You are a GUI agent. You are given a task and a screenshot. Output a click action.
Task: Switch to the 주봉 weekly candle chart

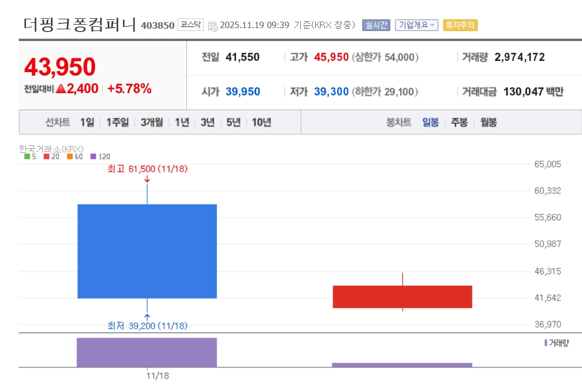point(459,122)
